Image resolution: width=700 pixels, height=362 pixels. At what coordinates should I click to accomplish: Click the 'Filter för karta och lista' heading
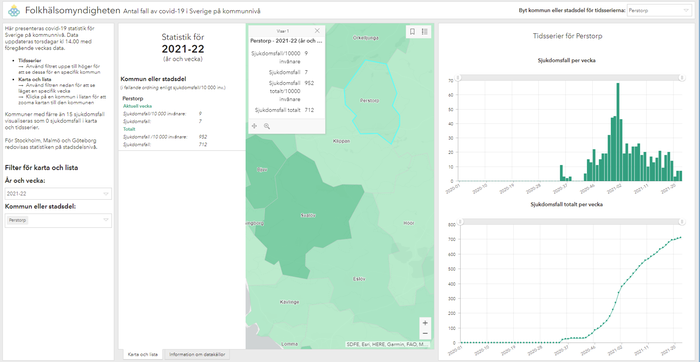42,168
